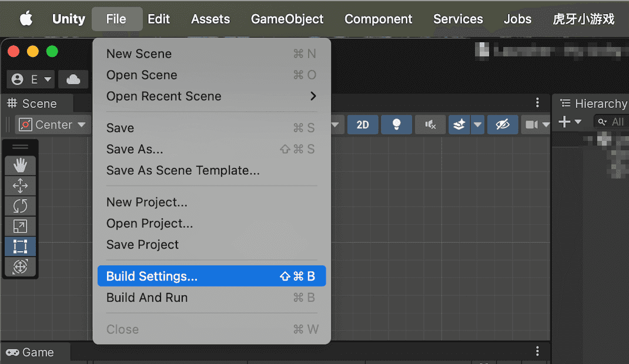629x364 pixels.
Task: Select the Move tool
Action: tap(20, 186)
